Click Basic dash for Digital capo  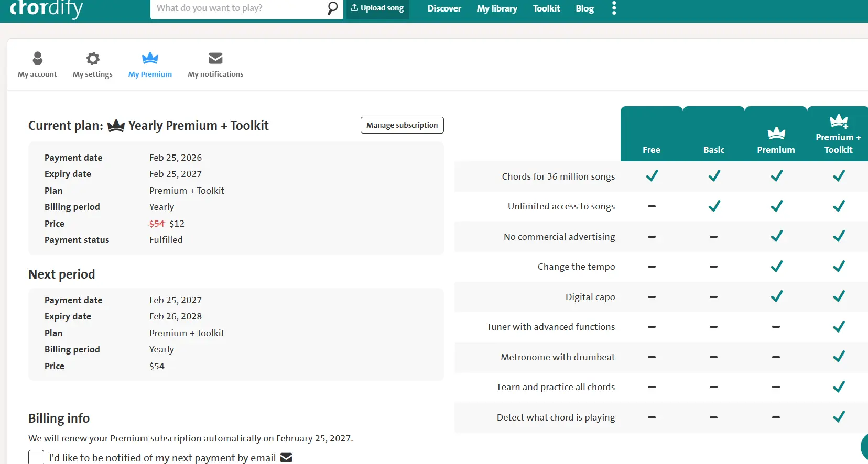coord(714,297)
